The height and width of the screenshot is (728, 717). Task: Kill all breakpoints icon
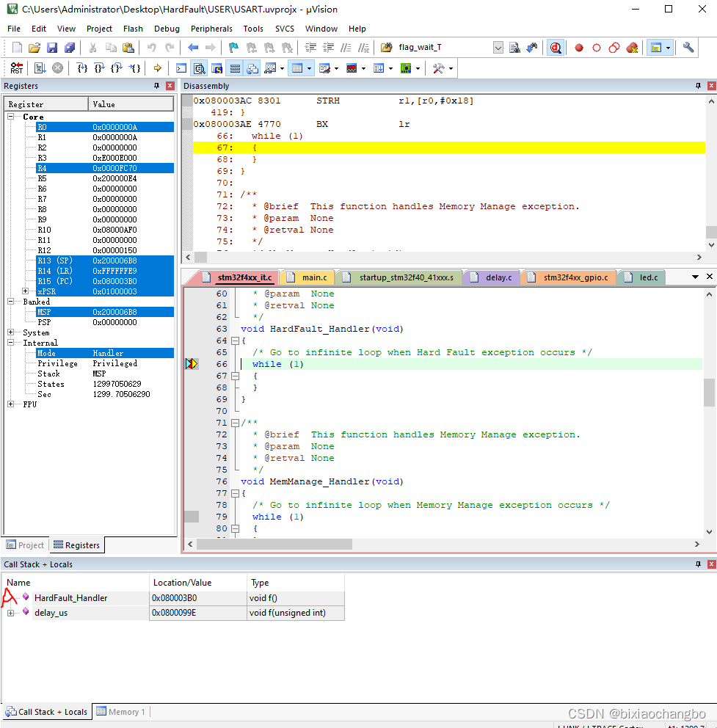pos(632,48)
